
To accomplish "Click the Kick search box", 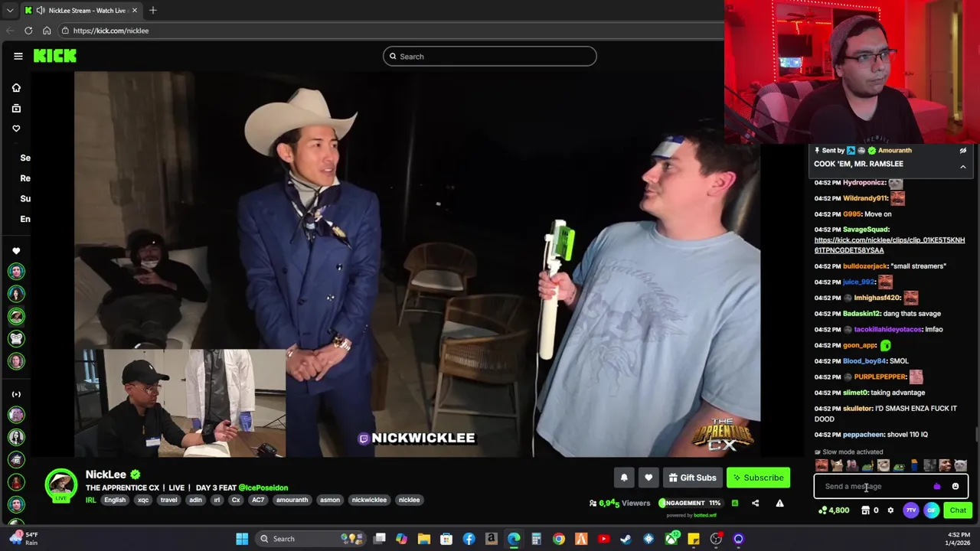I will 489,56.
